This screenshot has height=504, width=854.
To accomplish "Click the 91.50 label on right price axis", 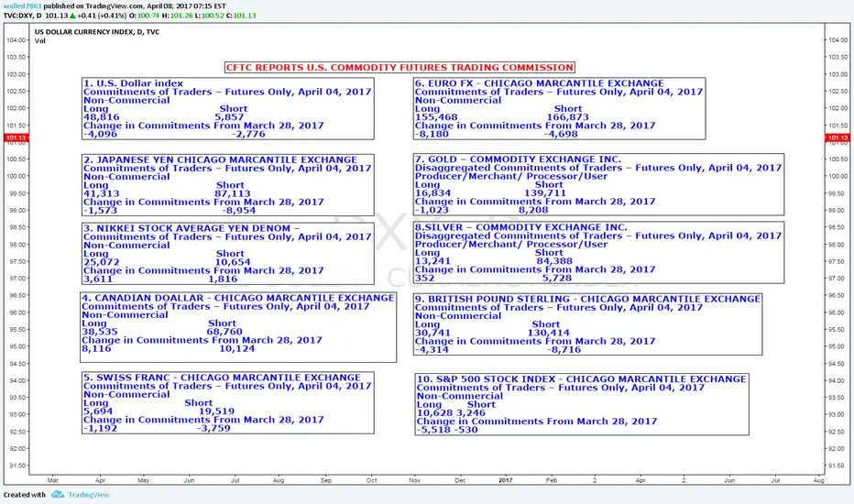I will point(838,466).
